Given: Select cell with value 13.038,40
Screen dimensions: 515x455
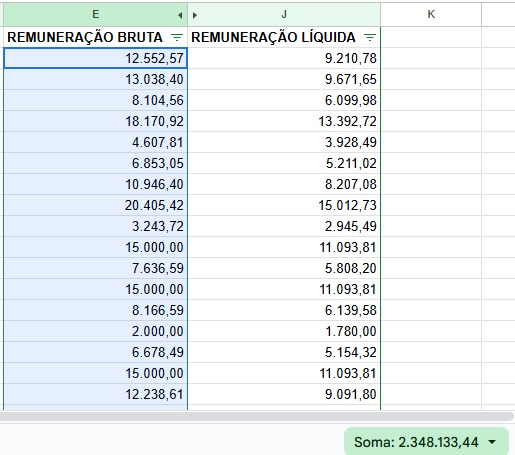Looking at the screenshot, I should [x=95, y=79].
